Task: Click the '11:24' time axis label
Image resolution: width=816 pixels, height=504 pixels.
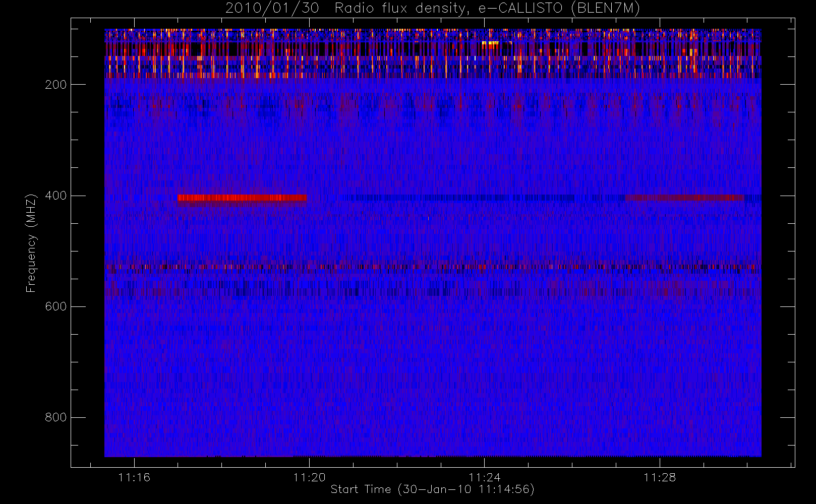Action: pyautogui.click(x=484, y=477)
